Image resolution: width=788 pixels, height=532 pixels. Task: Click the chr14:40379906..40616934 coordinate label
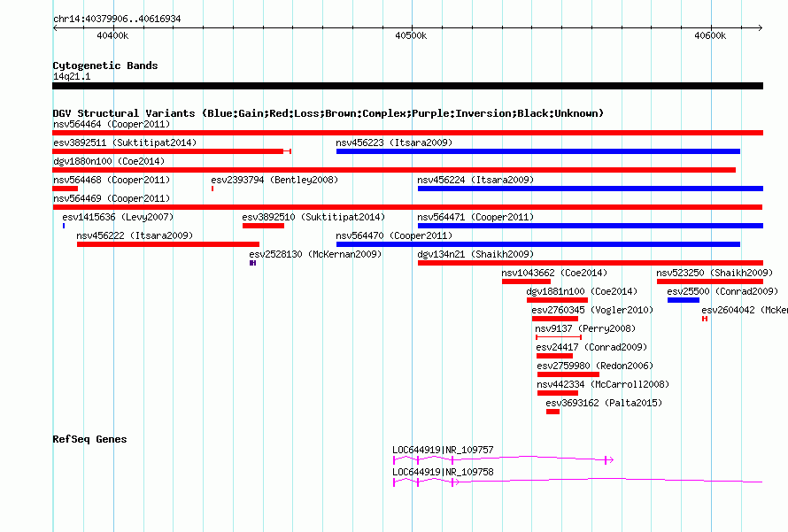[x=117, y=19]
